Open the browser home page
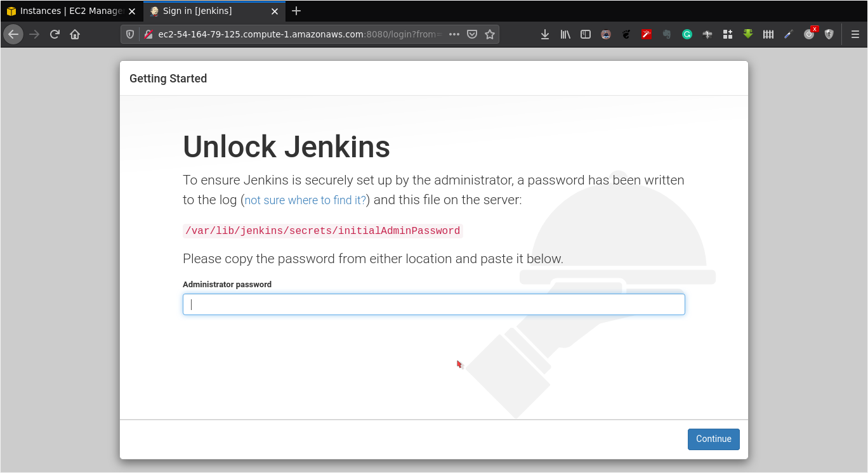868x473 pixels. coord(75,34)
